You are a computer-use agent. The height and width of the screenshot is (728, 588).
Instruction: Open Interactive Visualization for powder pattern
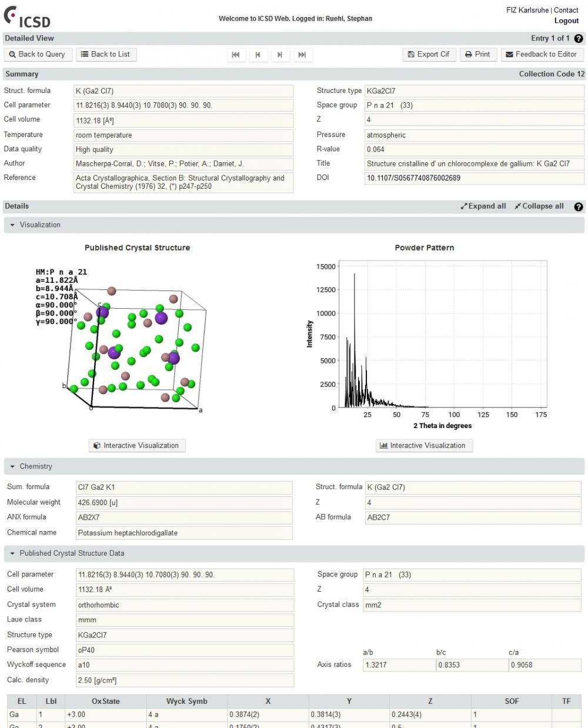424,446
